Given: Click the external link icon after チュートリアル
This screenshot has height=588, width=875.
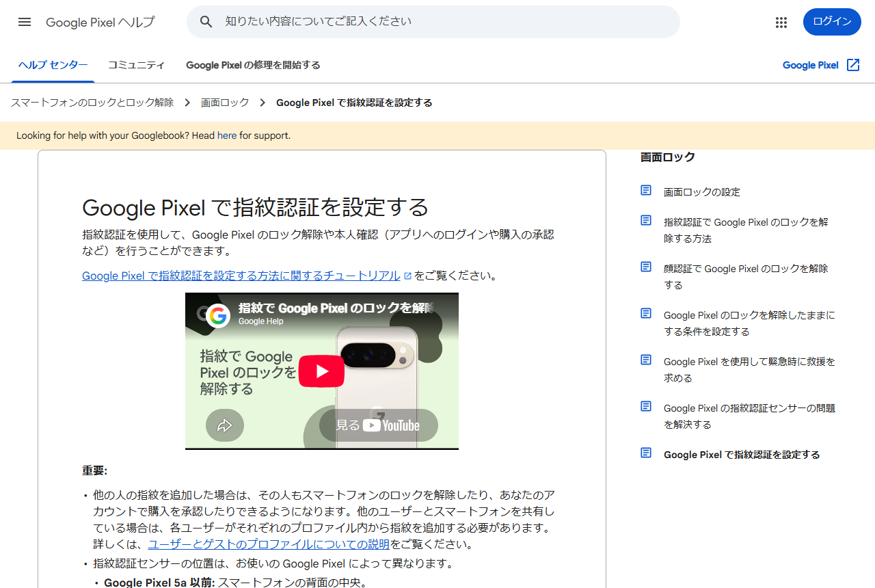Looking at the screenshot, I should 407,276.
